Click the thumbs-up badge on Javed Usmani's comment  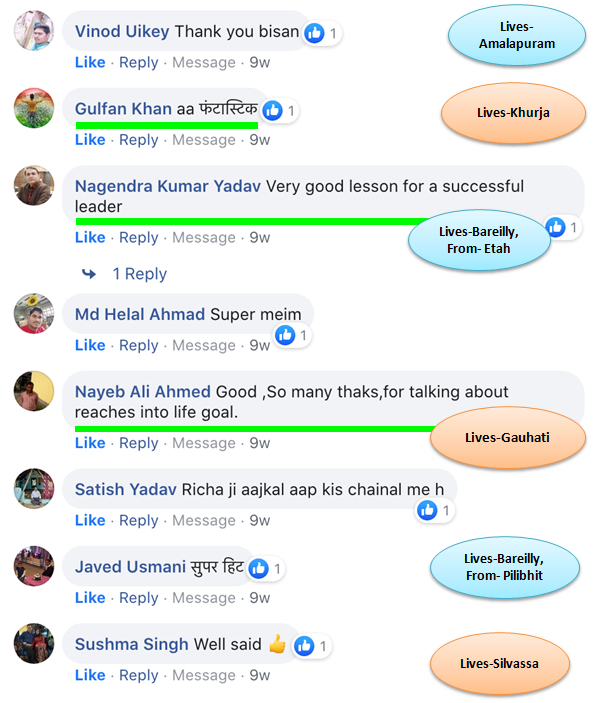point(259,568)
